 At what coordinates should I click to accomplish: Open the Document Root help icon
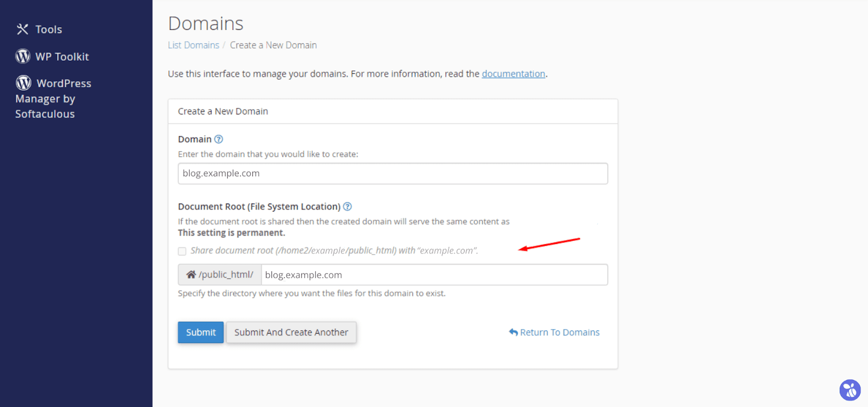pyautogui.click(x=348, y=207)
